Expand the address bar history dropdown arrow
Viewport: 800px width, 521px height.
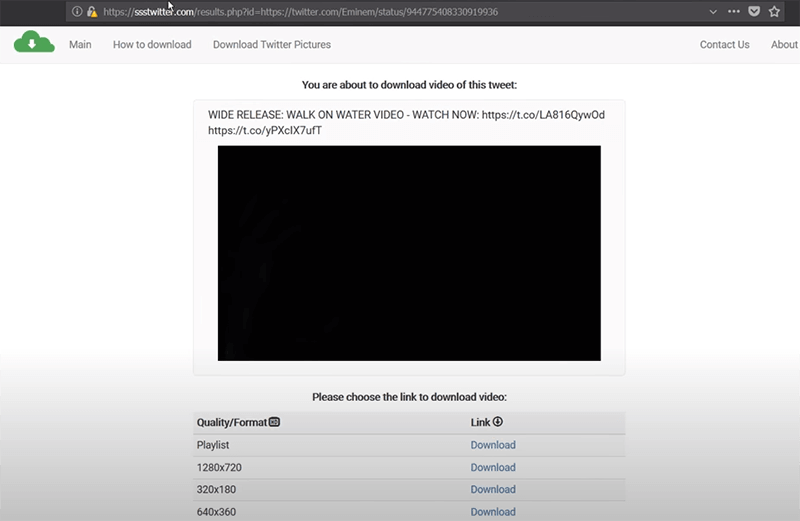coord(713,12)
